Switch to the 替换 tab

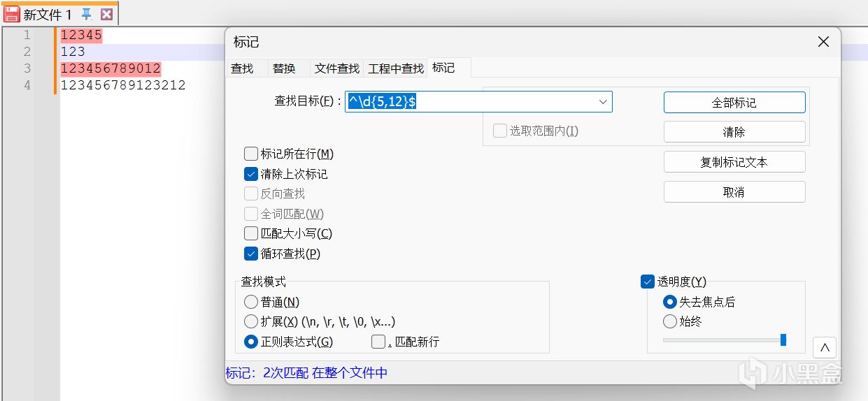pyautogui.click(x=284, y=68)
